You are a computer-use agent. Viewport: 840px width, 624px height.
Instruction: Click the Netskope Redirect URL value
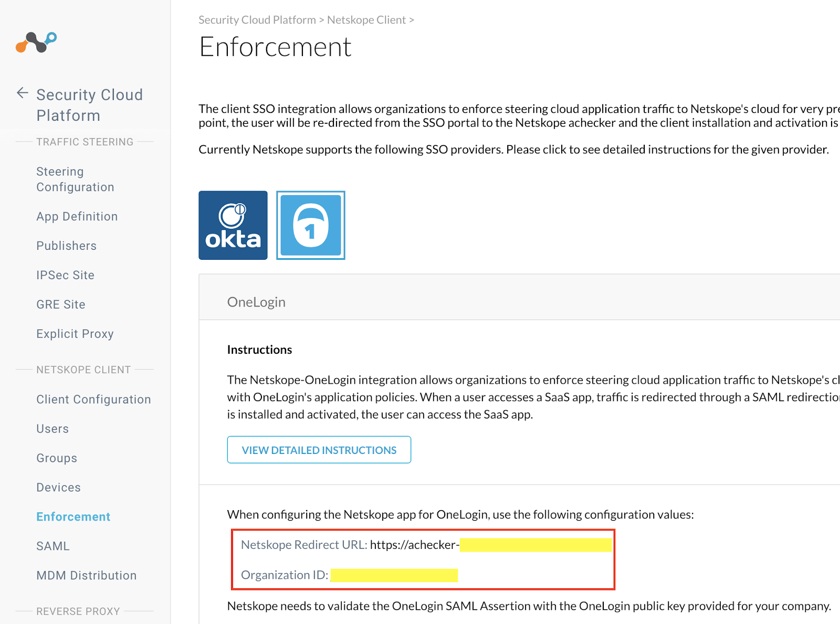pyautogui.click(x=491, y=545)
